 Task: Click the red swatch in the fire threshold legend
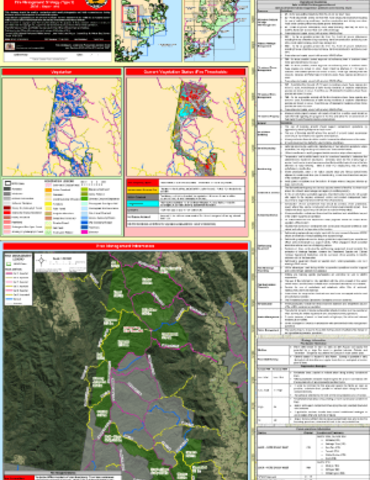coord(142,183)
